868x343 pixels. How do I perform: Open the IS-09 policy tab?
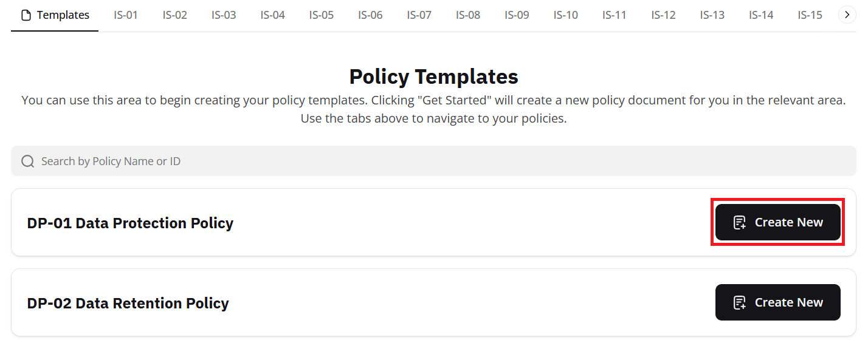pos(517,15)
